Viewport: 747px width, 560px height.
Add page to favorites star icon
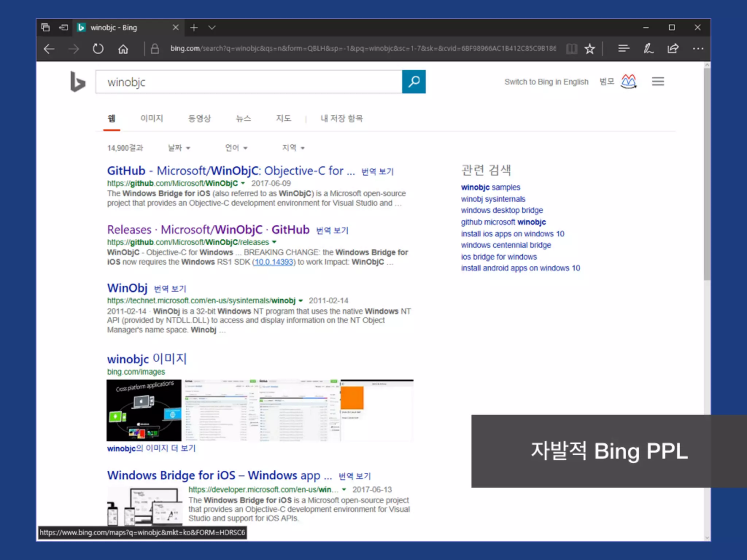[589, 48]
